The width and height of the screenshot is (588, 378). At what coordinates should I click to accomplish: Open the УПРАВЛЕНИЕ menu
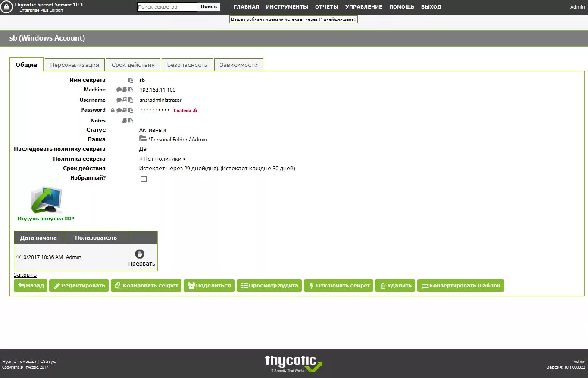364,7
